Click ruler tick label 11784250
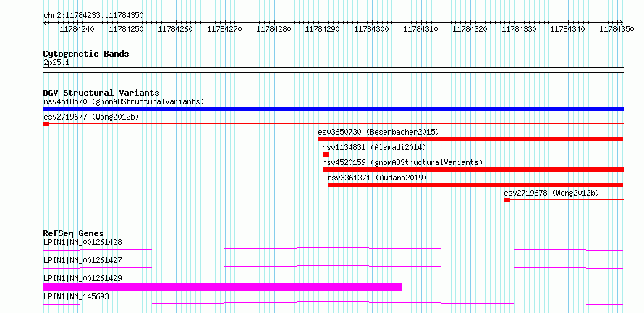This screenshot has height=313, width=644. tap(126, 29)
